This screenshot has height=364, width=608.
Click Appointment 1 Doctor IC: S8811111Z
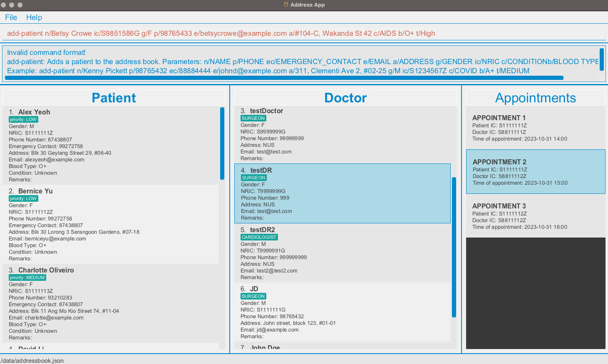tap(499, 132)
